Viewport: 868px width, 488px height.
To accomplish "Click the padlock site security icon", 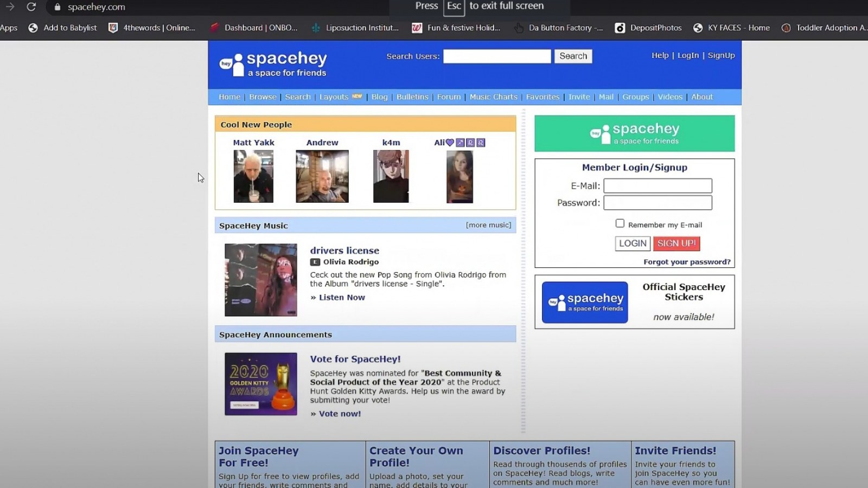I will [58, 7].
